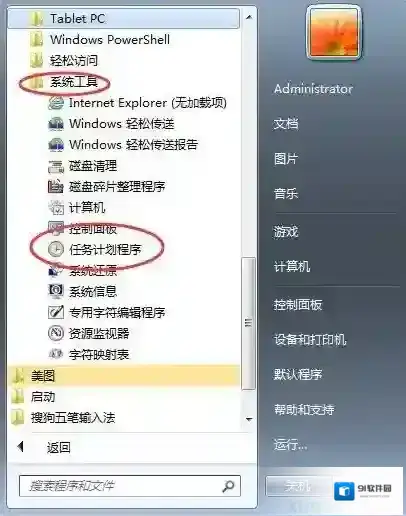
Task: Expand the 美图 folder
Action: pos(123,376)
